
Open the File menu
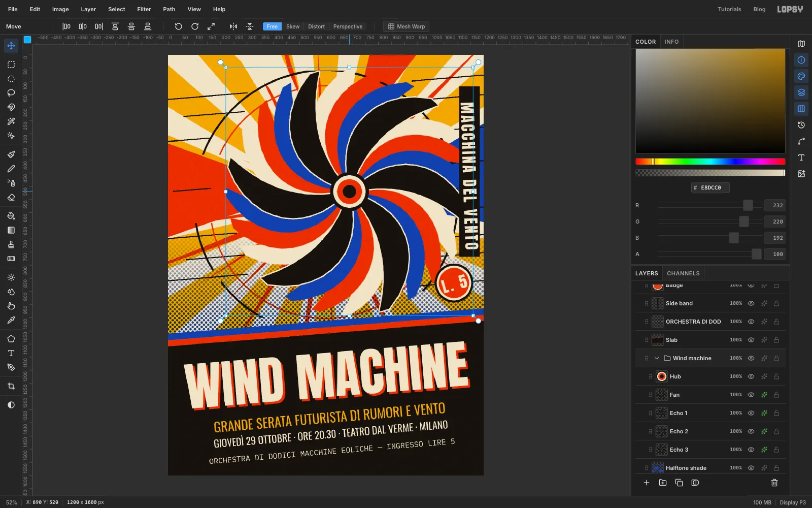coord(13,9)
